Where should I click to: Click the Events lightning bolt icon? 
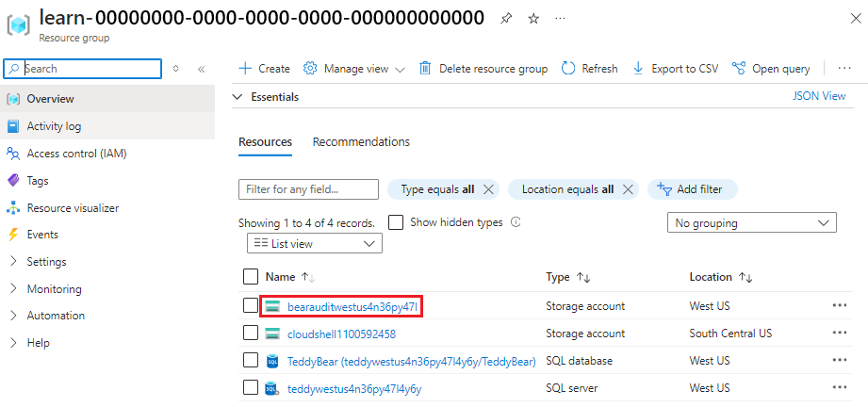[13, 235]
